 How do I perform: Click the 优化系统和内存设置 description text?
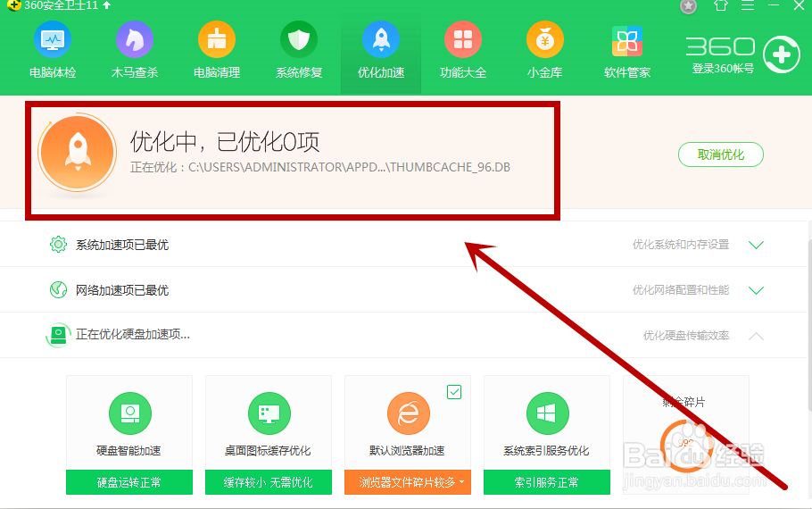point(681,245)
